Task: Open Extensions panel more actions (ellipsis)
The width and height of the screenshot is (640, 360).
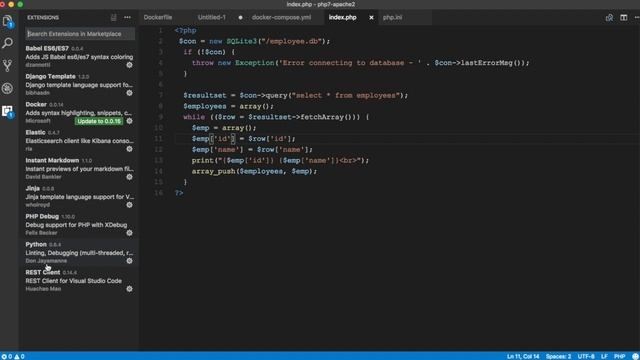Action: coord(127,18)
